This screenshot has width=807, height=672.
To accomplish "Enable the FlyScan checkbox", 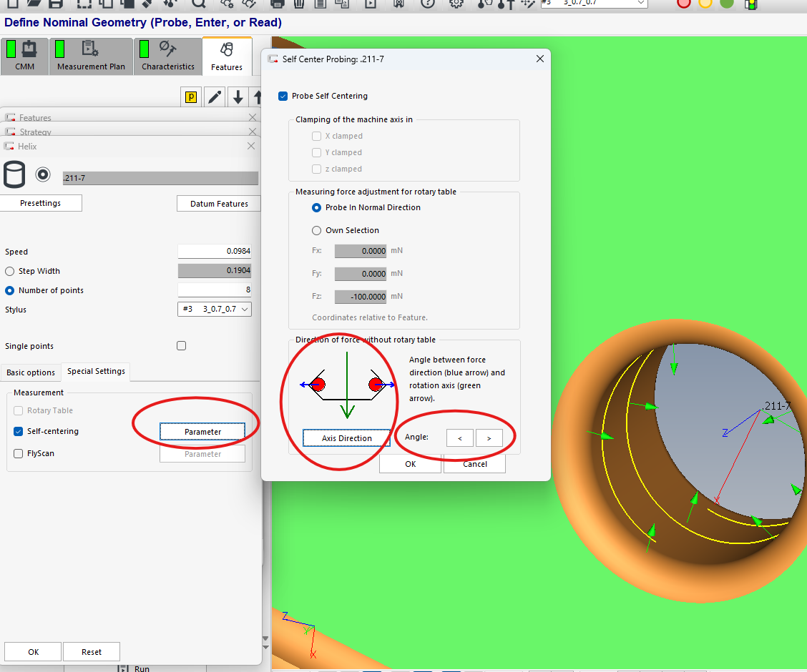I will 19,453.
